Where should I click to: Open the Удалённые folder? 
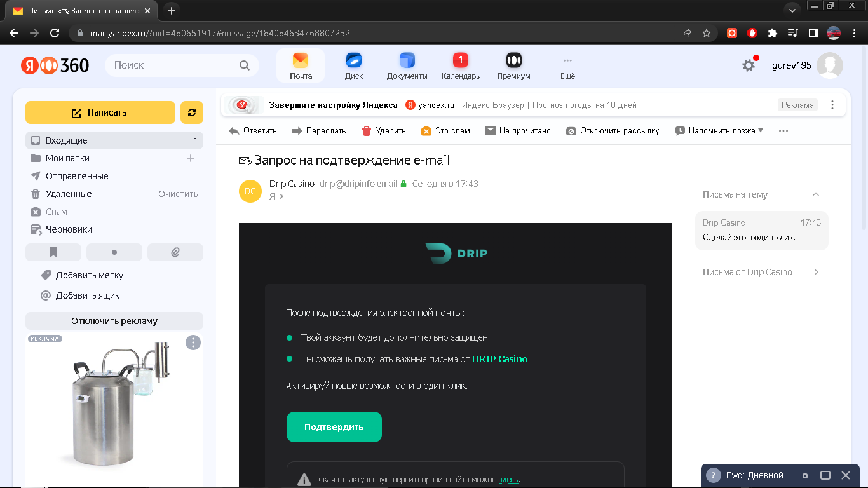click(x=69, y=194)
